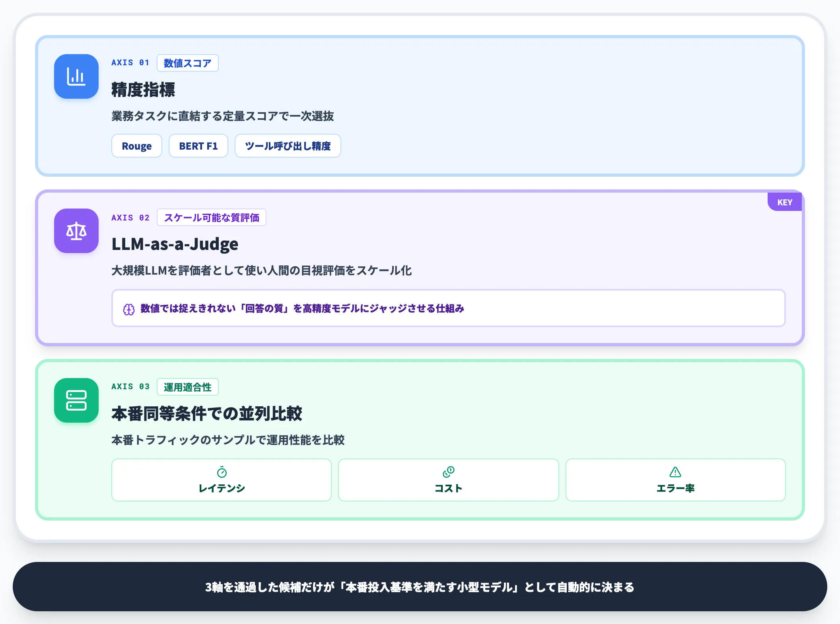The height and width of the screenshot is (624, 840).
Task: Click the brain icon in the judge note
Action: coord(129,309)
